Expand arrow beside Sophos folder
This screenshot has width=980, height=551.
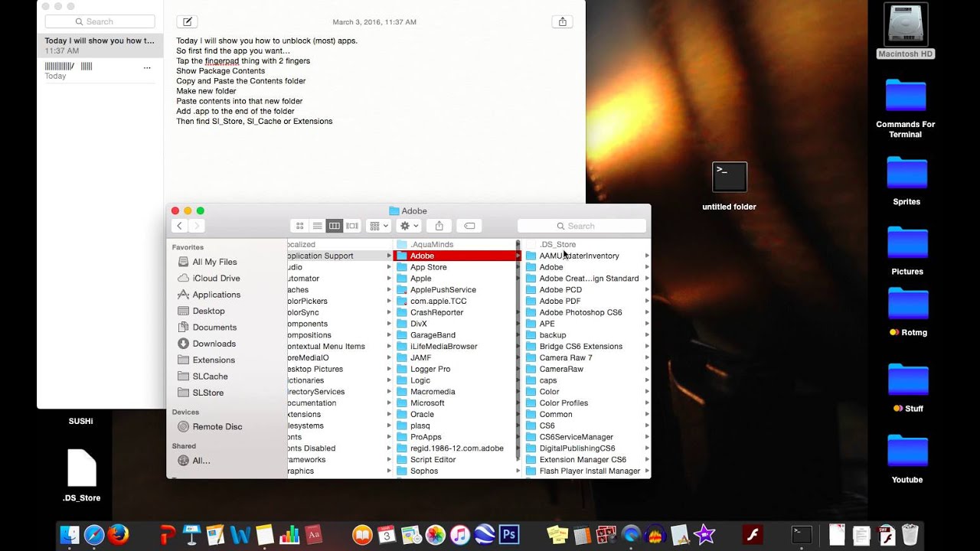(x=518, y=471)
